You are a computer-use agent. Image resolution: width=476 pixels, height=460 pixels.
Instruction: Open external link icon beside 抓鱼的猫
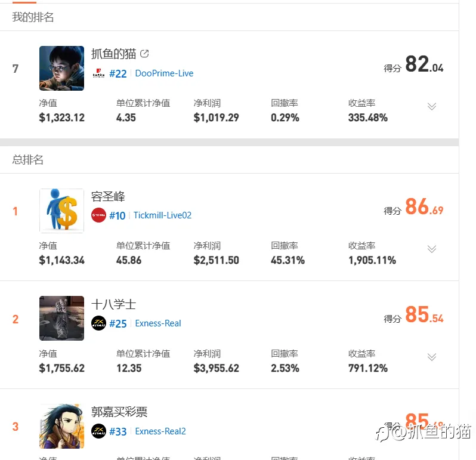pos(144,54)
